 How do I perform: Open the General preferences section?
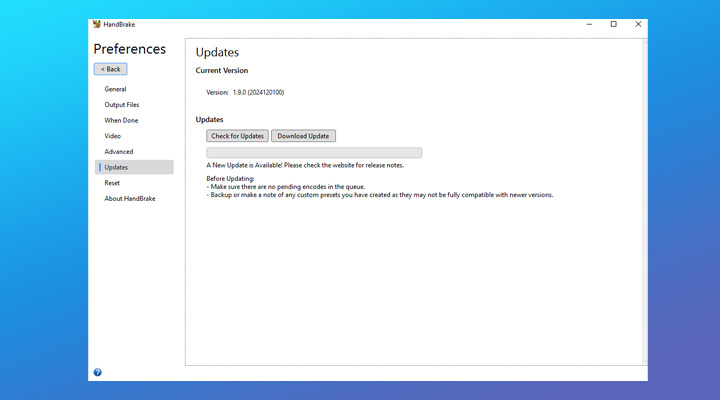click(115, 89)
